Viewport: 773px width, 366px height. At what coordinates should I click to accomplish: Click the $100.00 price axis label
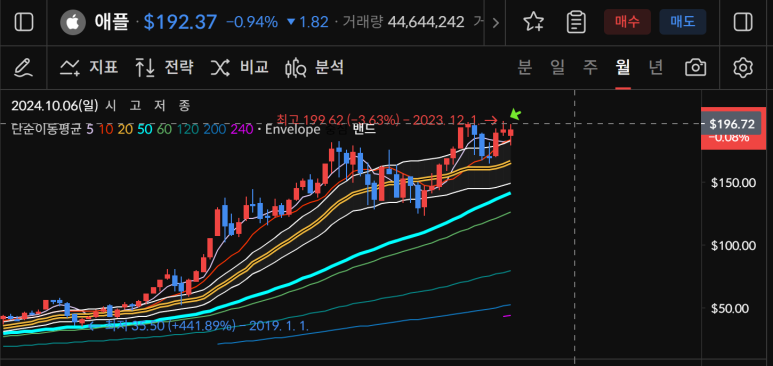pyautogui.click(x=734, y=246)
